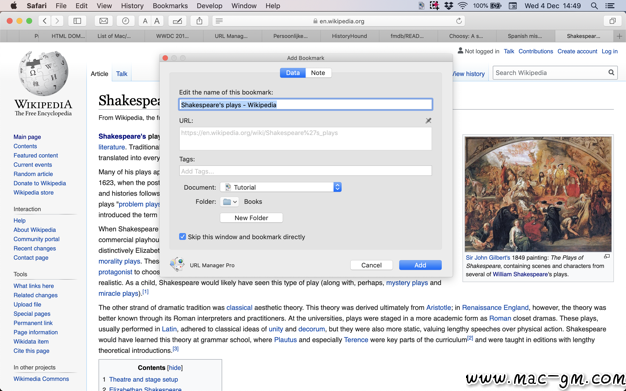Switch to the HistoryHound tab
Viewport: 626px width, 391px height.
pyautogui.click(x=349, y=36)
